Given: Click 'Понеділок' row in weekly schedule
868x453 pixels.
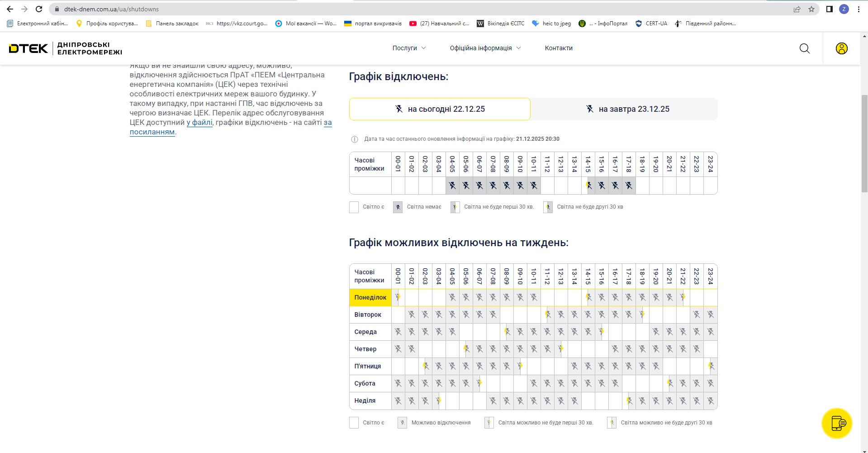Looking at the screenshot, I should tap(370, 297).
